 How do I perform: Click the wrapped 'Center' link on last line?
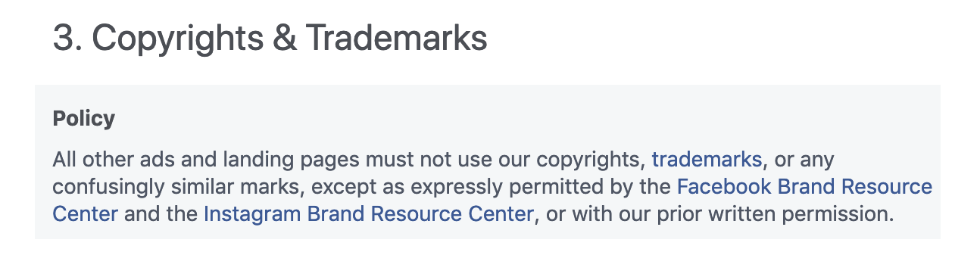pos(86,214)
